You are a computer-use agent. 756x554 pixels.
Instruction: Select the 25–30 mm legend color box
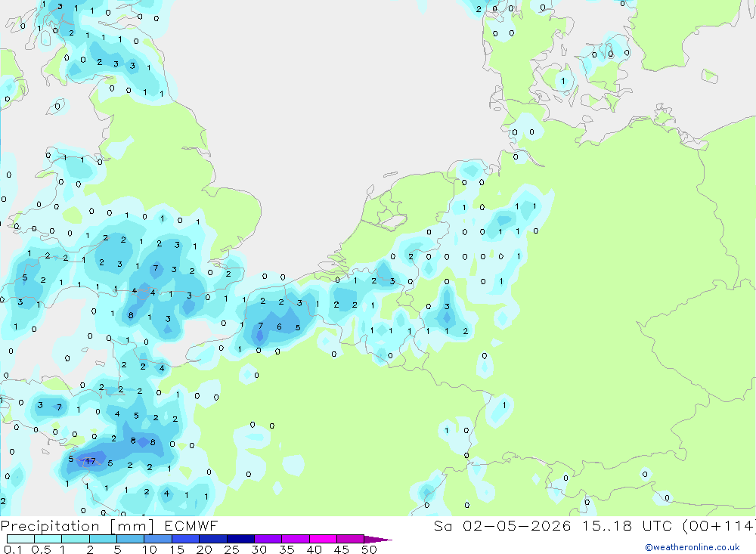tap(240, 539)
